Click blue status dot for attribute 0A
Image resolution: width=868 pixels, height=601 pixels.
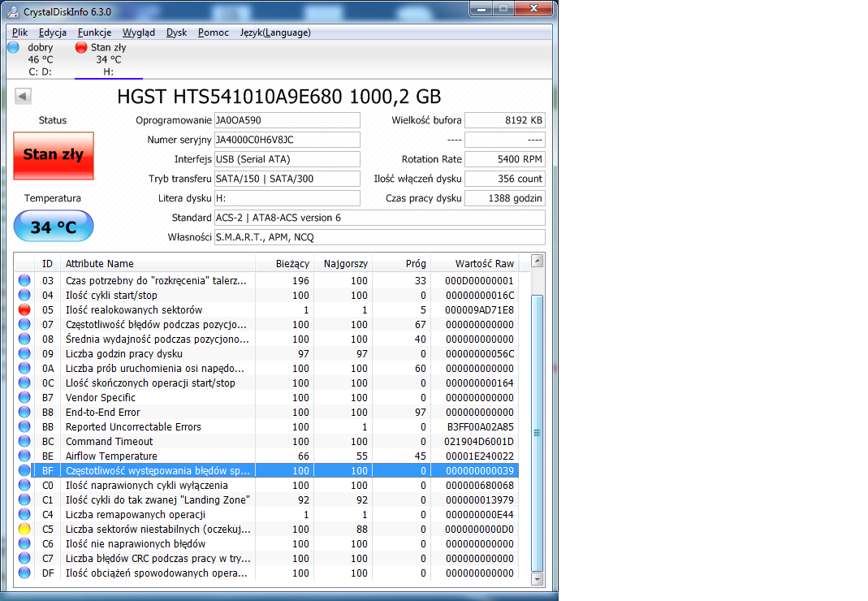tap(24, 369)
